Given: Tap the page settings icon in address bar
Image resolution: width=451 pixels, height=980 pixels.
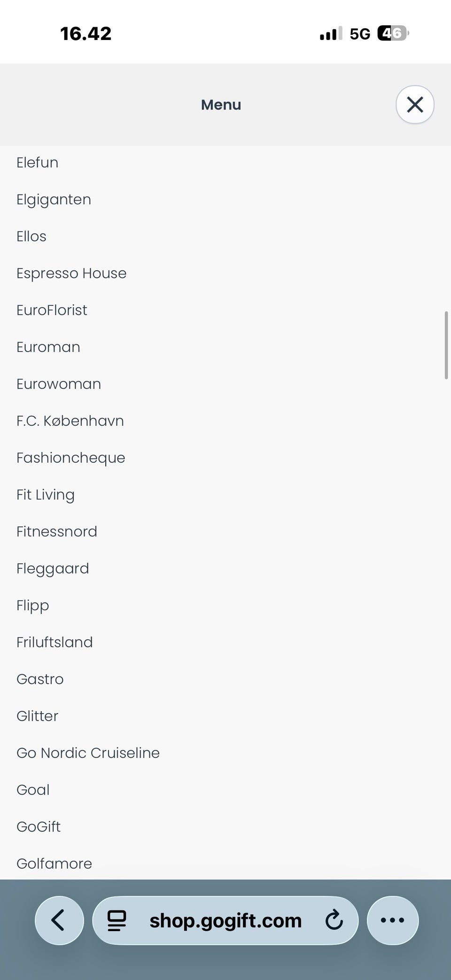Looking at the screenshot, I should coord(117,920).
